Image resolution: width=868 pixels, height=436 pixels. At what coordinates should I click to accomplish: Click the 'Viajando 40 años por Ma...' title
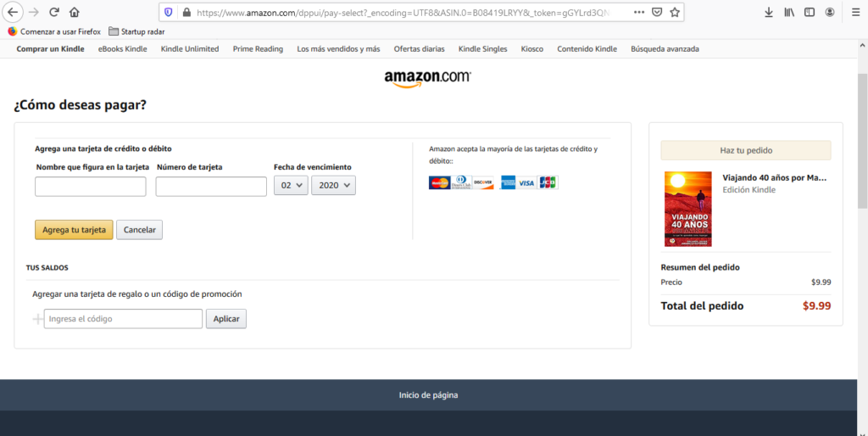(x=775, y=178)
